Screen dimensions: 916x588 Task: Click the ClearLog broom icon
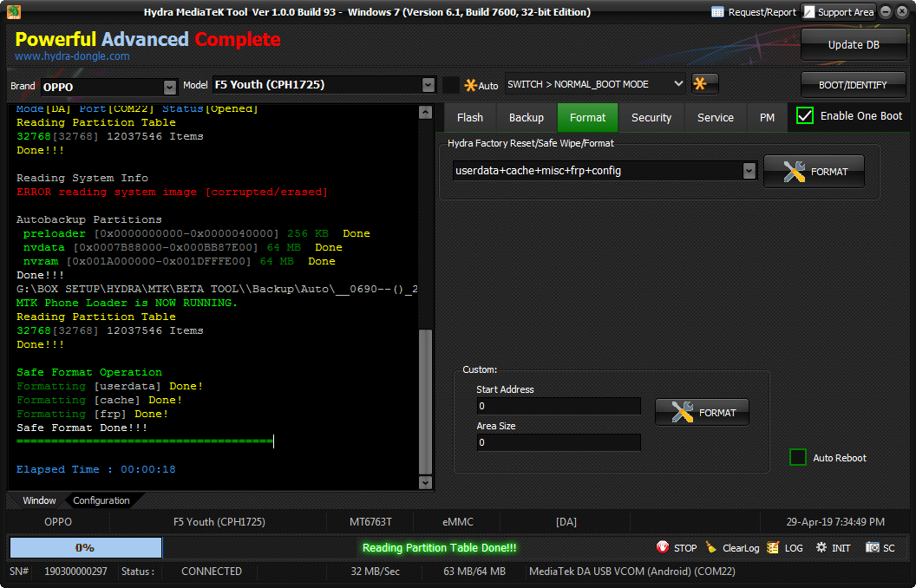pyautogui.click(x=711, y=547)
